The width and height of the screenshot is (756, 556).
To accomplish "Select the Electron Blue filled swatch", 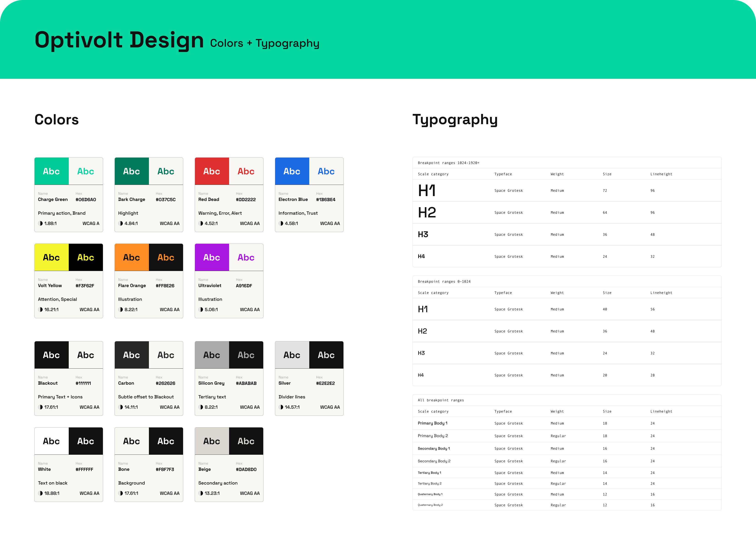I will pyautogui.click(x=292, y=171).
